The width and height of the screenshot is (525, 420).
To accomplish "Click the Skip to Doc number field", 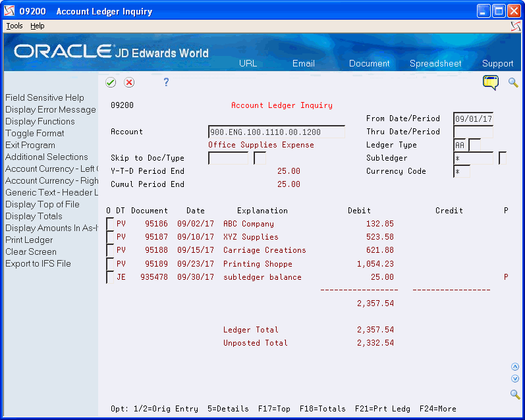I will tap(229, 158).
